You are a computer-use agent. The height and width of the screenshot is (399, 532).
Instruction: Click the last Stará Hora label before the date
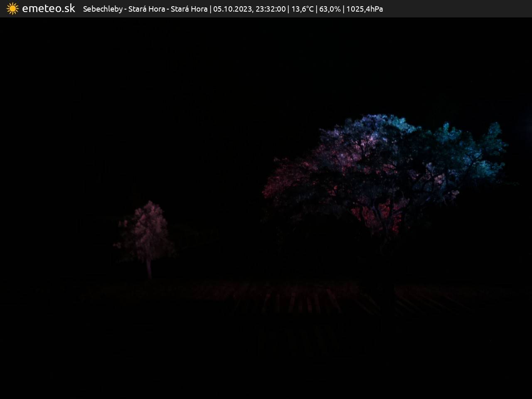point(189,9)
